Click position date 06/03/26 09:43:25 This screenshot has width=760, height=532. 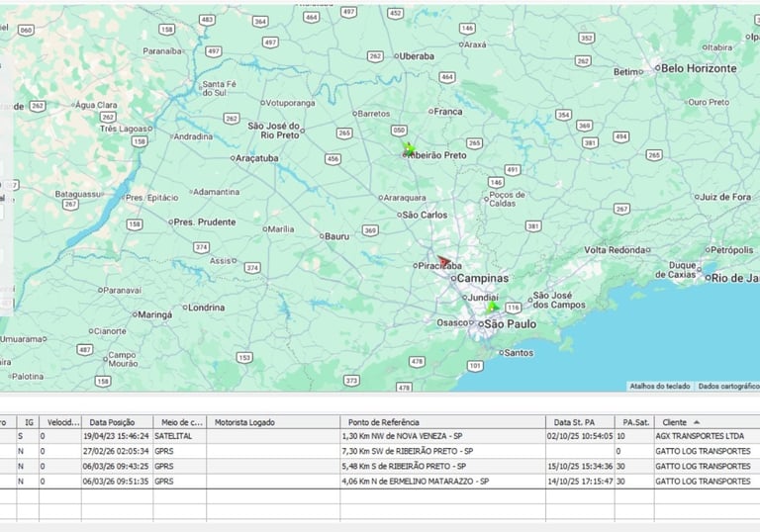[x=116, y=466]
